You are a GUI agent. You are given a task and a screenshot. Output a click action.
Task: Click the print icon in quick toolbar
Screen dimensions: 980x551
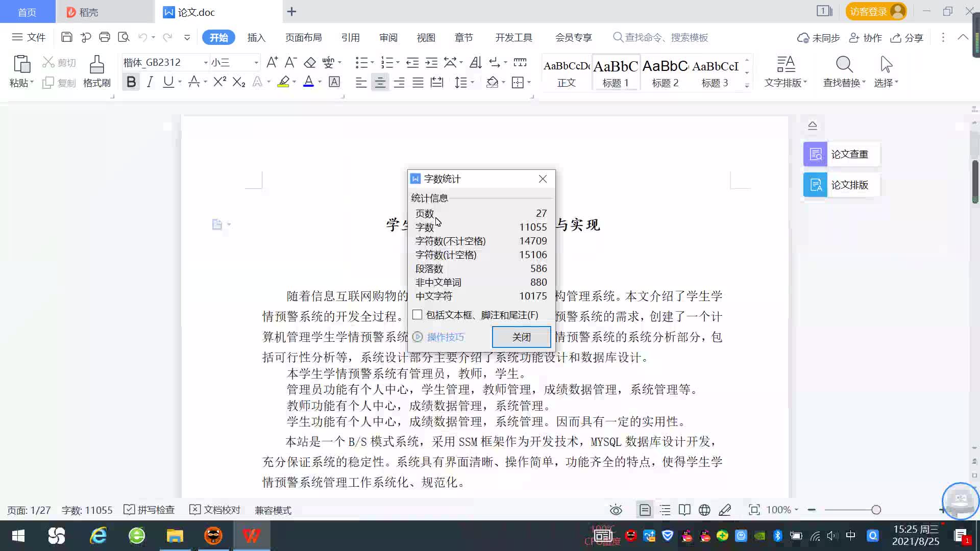click(x=105, y=37)
